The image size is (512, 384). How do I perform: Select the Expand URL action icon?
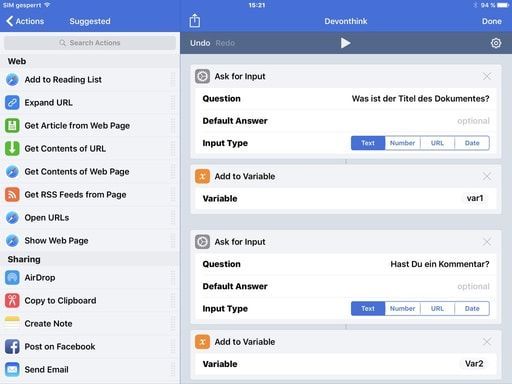coord(12,102)
